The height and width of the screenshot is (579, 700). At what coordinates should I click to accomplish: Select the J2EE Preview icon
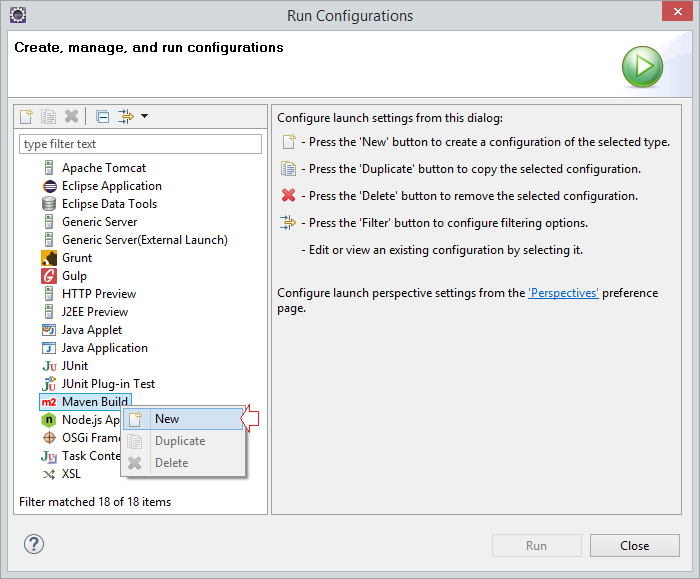click(49, 312)
